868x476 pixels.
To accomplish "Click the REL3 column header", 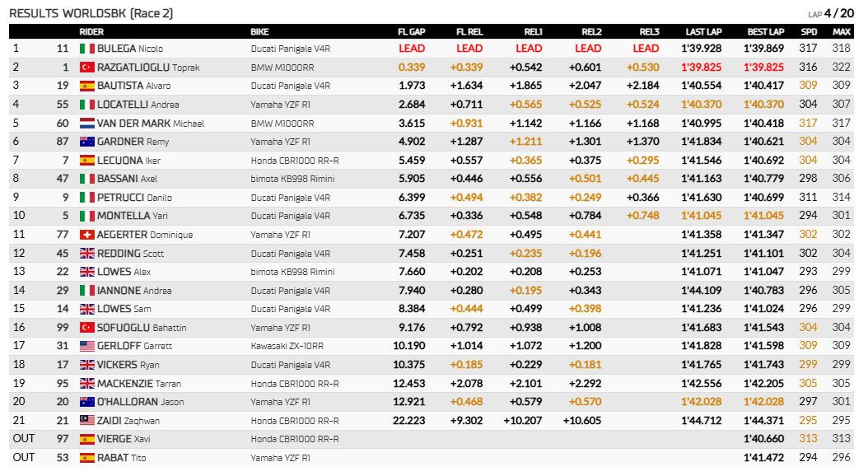I will click(649, 32).
